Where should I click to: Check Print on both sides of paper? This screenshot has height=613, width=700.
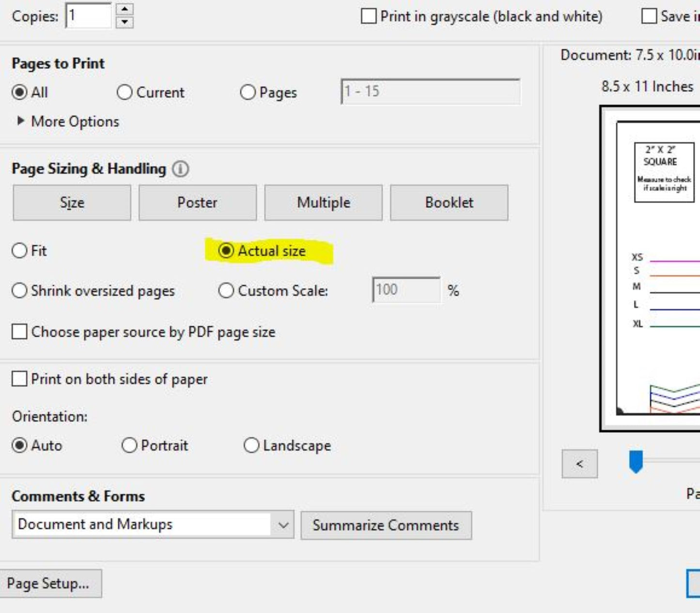click(x=19, y=379)
